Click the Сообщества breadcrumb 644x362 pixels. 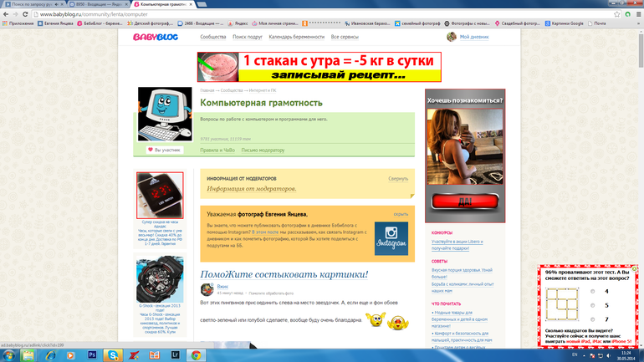(231, 90)
